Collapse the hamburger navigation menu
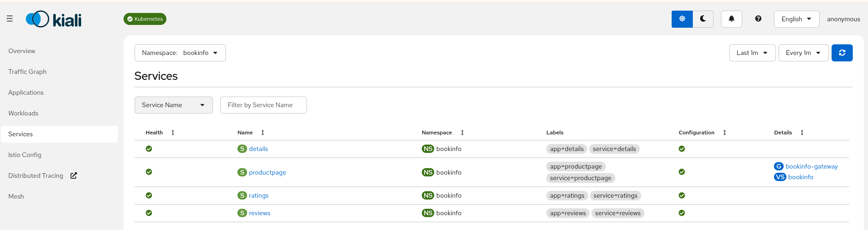This screenshot has height=230, width=868. (x=10, y=19)
